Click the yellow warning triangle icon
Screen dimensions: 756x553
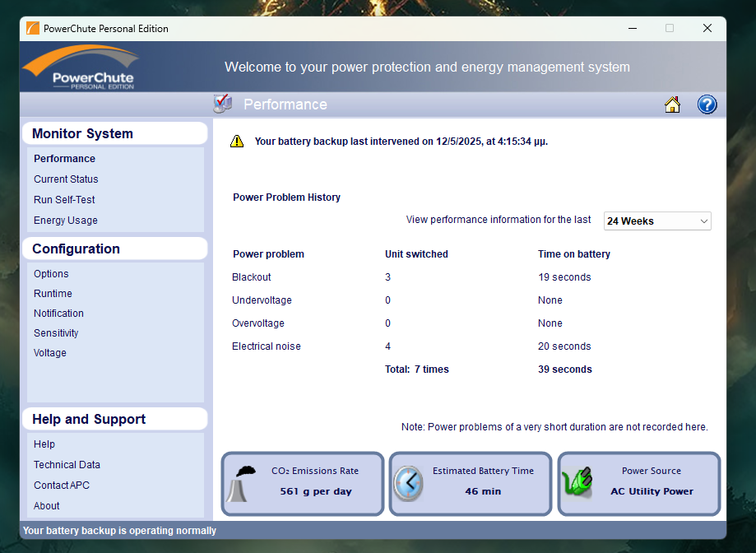[237, 142]
